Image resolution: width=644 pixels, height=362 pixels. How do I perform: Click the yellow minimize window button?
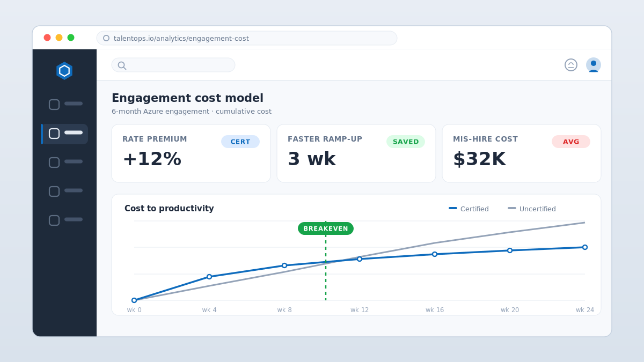point(59,38)
